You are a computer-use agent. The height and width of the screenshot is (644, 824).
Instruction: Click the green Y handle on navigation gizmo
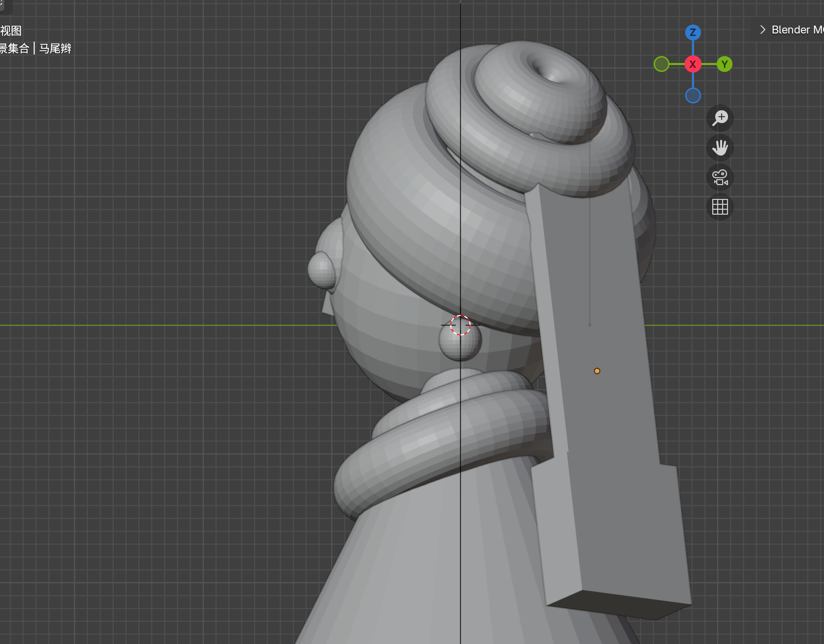click(x=724, y=64)
